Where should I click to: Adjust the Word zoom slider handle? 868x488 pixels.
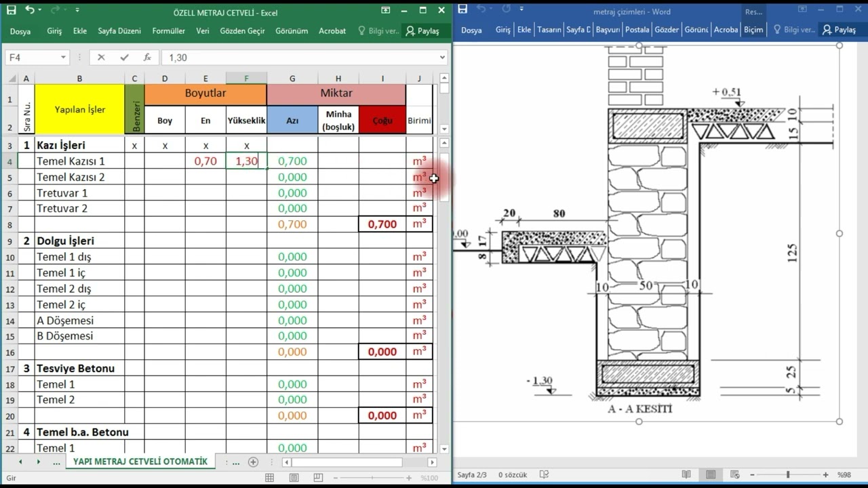[788, 475]
